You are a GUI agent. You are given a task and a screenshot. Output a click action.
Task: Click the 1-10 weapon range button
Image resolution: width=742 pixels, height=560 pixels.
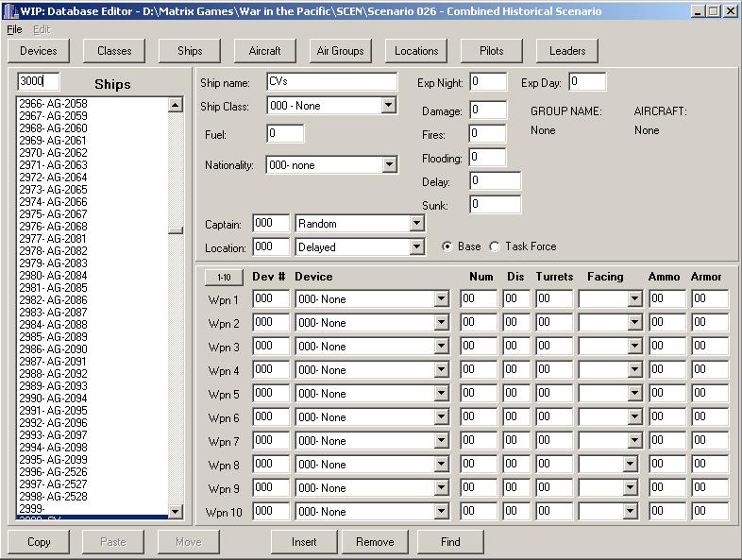coord(224,278)
